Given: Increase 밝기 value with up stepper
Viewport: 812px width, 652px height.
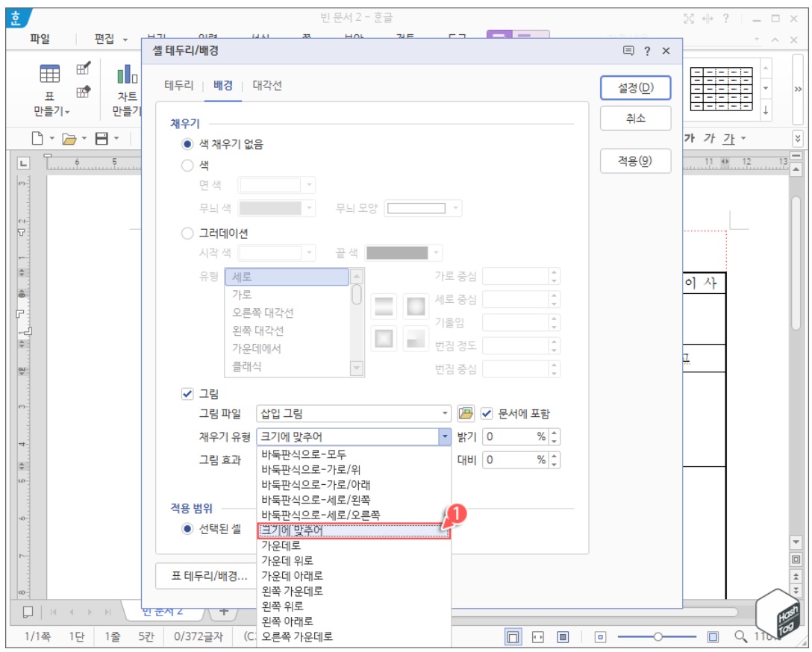Looking at the screenshot, I should point(555,433).
